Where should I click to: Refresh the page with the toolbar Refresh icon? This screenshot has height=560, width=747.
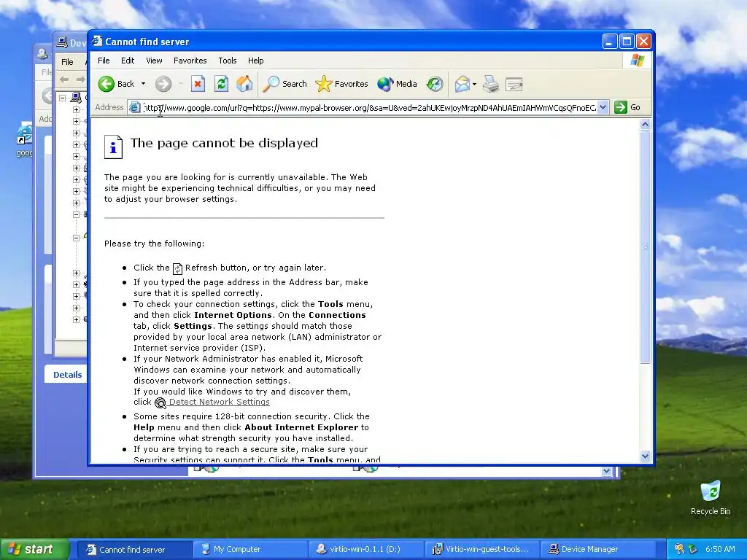tap(221, 84)
